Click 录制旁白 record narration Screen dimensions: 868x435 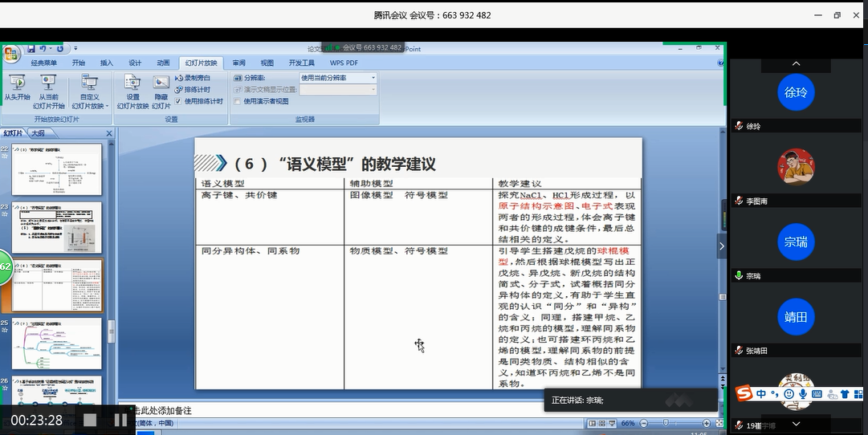[193, 78]
